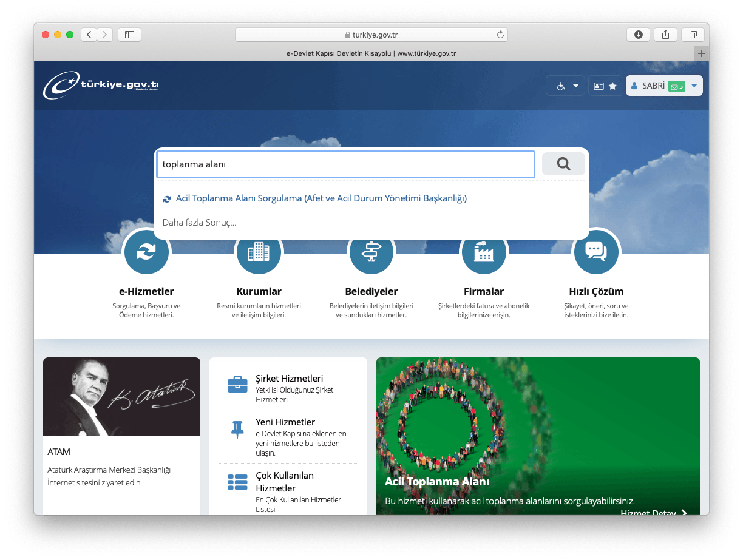This screenshot has height=560, width=743.
Task: Select the Belediyeler signpost icon
Action: point(371,252)
